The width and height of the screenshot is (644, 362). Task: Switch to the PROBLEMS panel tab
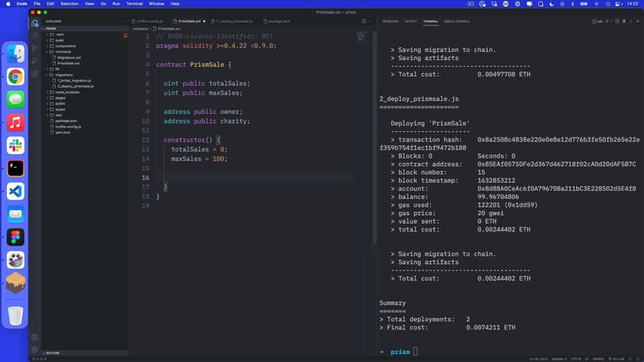click(390, 21)
